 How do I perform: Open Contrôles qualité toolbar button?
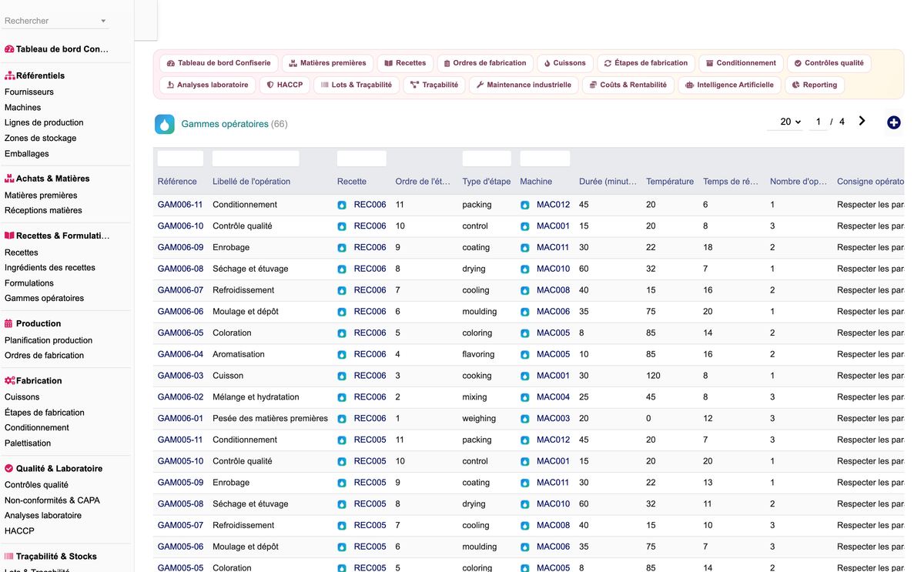pos(829,63)
